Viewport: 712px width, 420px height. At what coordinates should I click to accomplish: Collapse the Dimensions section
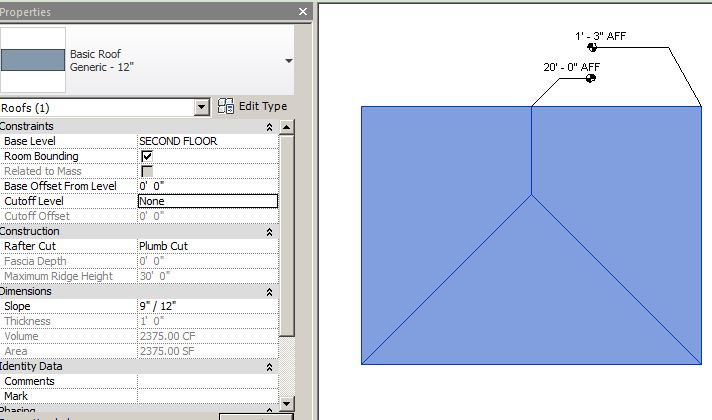point(269,292)
